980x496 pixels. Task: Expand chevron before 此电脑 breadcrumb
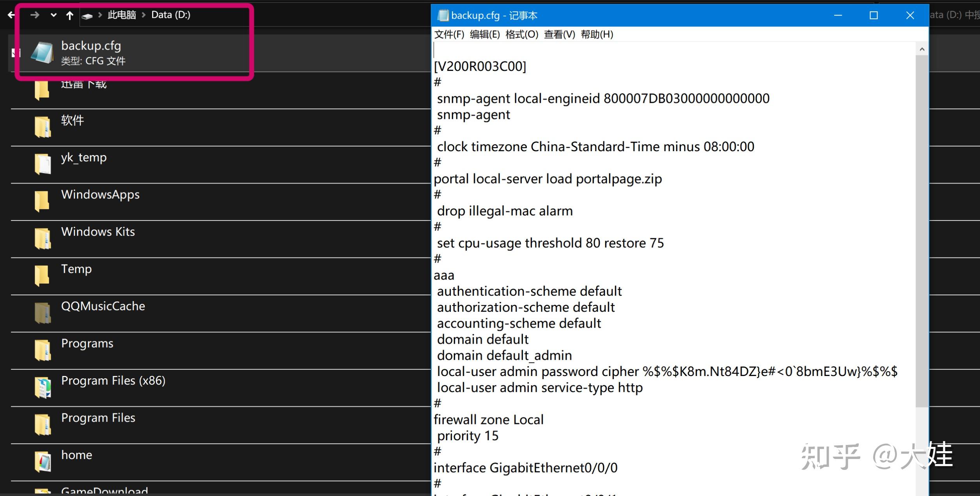pyautogui.click(x=100, y=15)
